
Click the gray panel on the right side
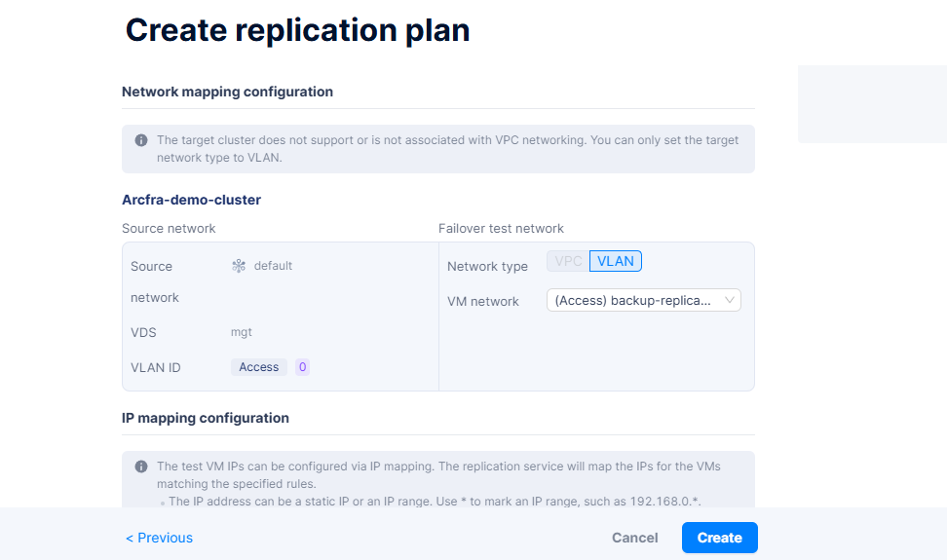(872, 104)
